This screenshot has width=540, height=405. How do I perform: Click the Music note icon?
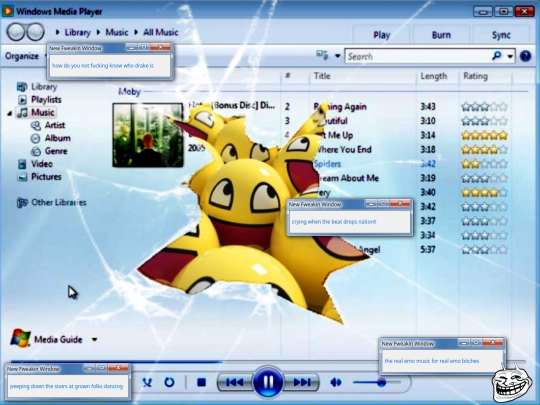pyautogui.click(x=23, y=113)
